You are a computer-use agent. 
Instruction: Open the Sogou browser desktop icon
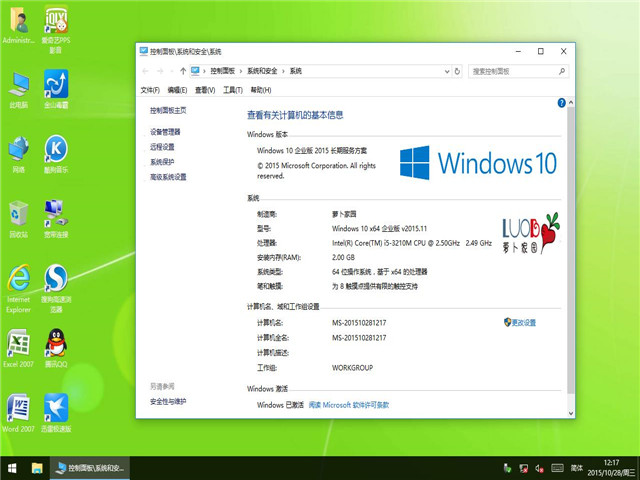tap(56, 289)
